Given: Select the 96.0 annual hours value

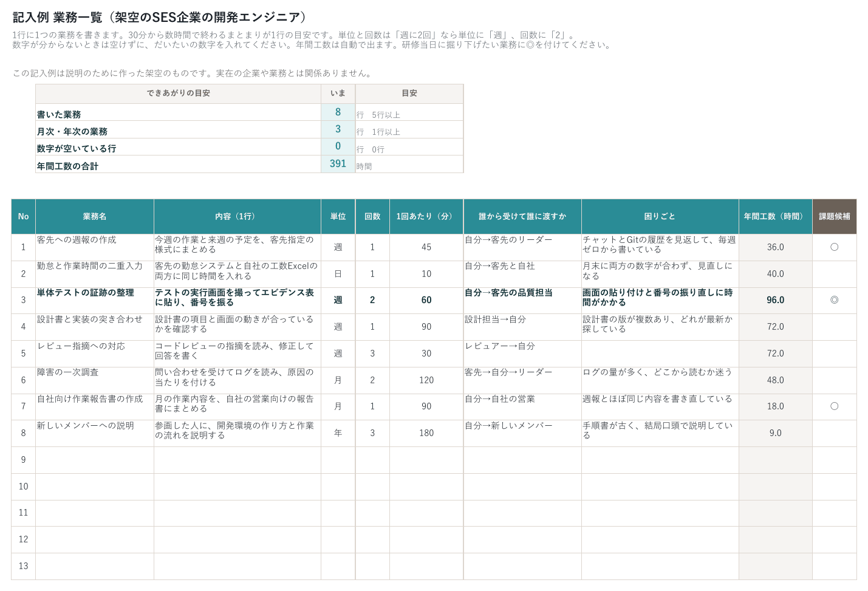Looking at the screenshot, I should pos(776,300).
